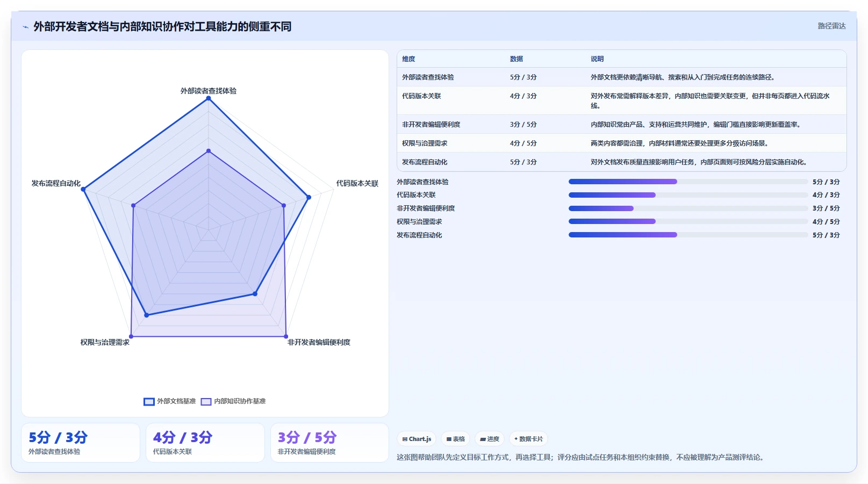Open the 3分 / 5分 非开发者编辑便利度 data card
Viewport: 868px width, 484px height.
tap(329, 443)
